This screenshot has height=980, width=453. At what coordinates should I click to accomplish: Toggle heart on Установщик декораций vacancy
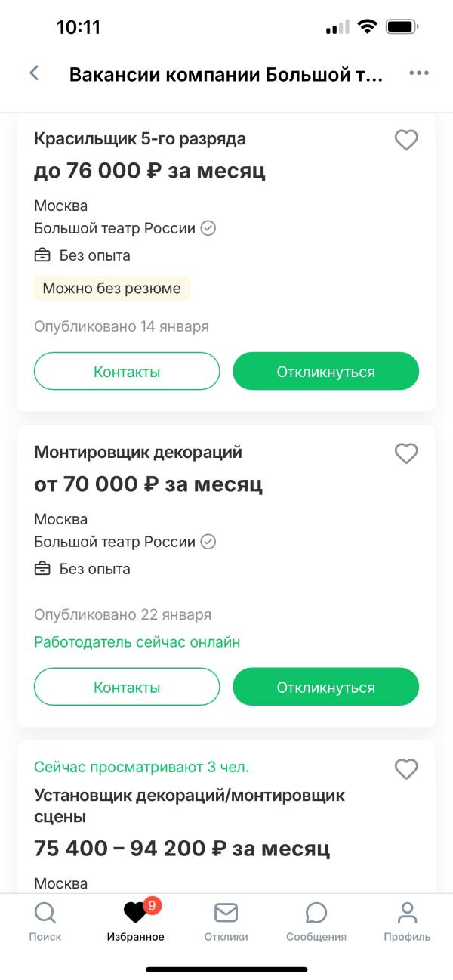(406, 769)
